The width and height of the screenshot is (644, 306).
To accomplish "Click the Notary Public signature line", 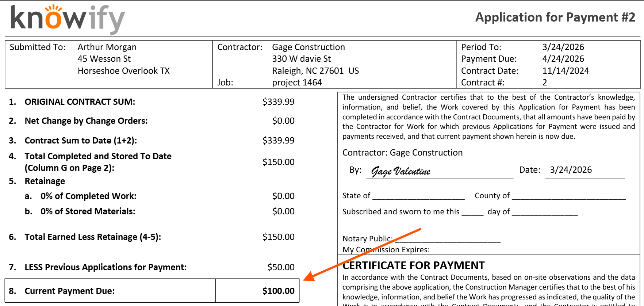I will tap(448, 240).
